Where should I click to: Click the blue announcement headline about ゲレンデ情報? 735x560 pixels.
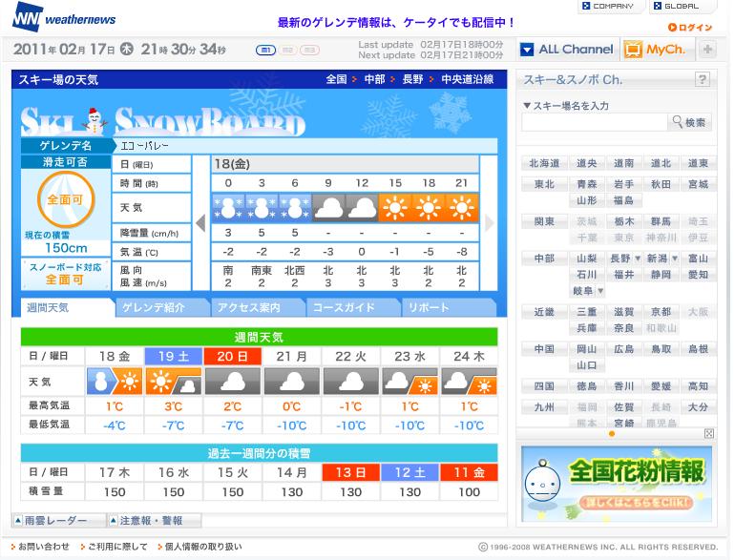[396, 22]
